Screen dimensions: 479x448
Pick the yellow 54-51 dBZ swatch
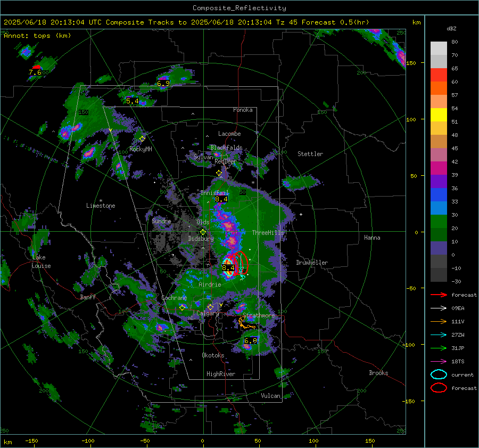439,115
